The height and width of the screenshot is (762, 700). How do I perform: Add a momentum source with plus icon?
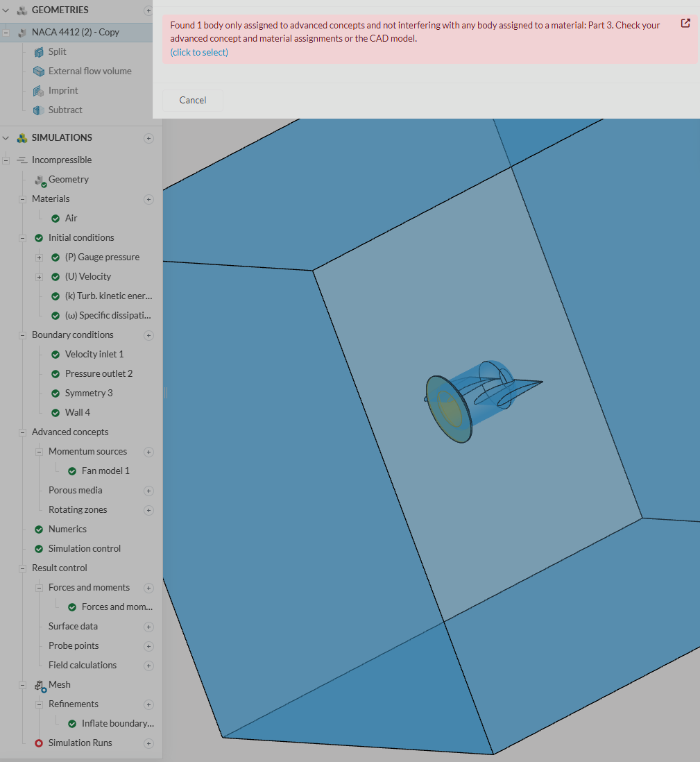148,452
